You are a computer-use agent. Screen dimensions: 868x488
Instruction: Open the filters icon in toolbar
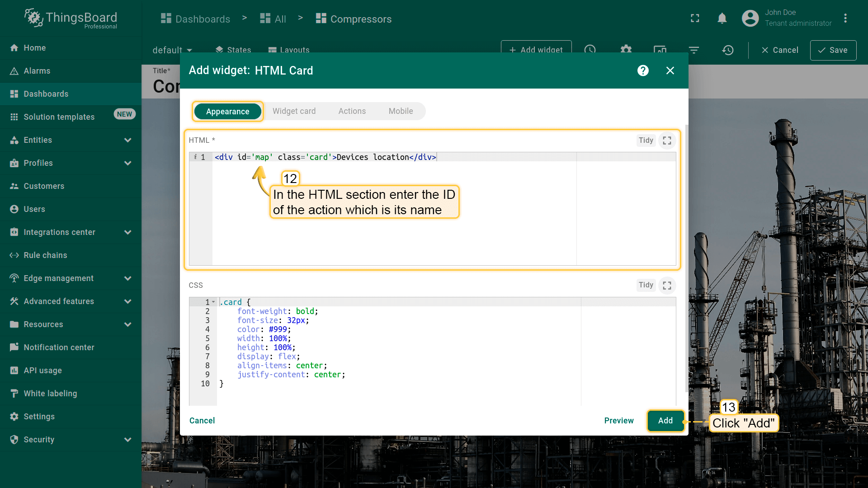[x=694, y=50]
